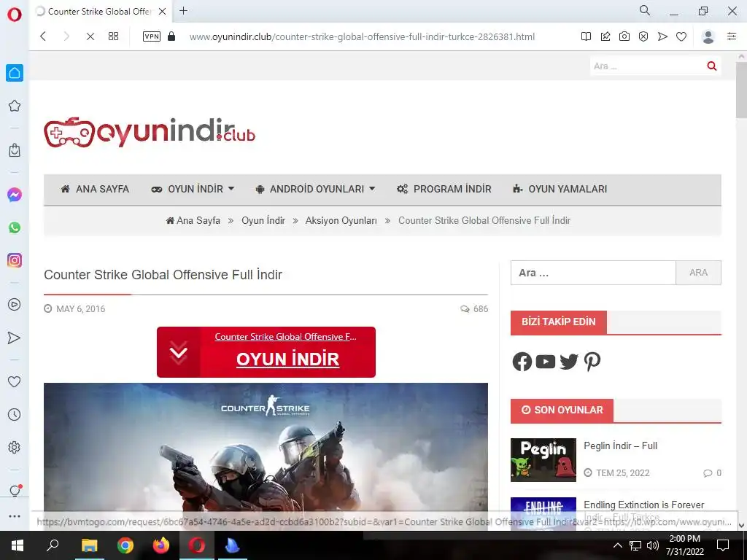Open My Flow icon in sidebar
The image size is (747, 560).
coord(15,338)
